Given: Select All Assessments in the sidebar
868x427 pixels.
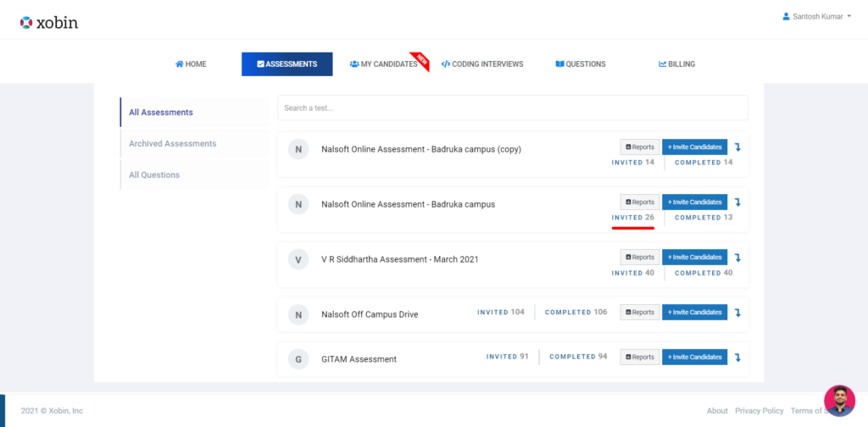Looking at the screenshot, I should (x=194, y=113).
